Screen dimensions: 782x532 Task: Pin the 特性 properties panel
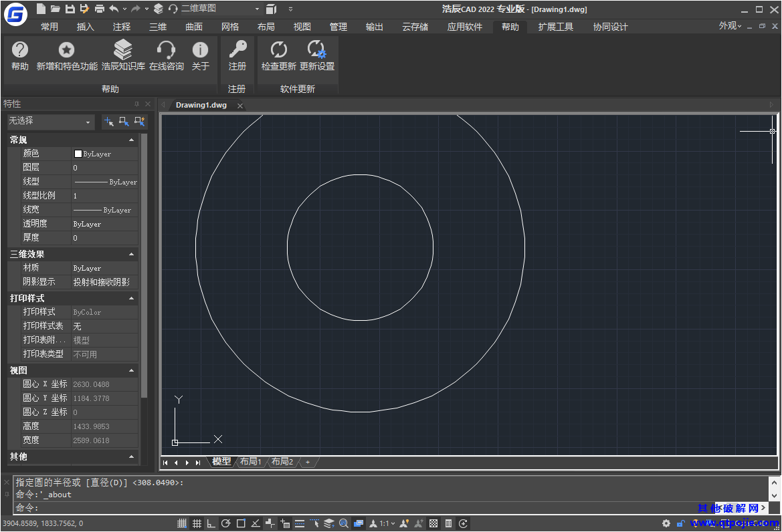pos(136,104)
